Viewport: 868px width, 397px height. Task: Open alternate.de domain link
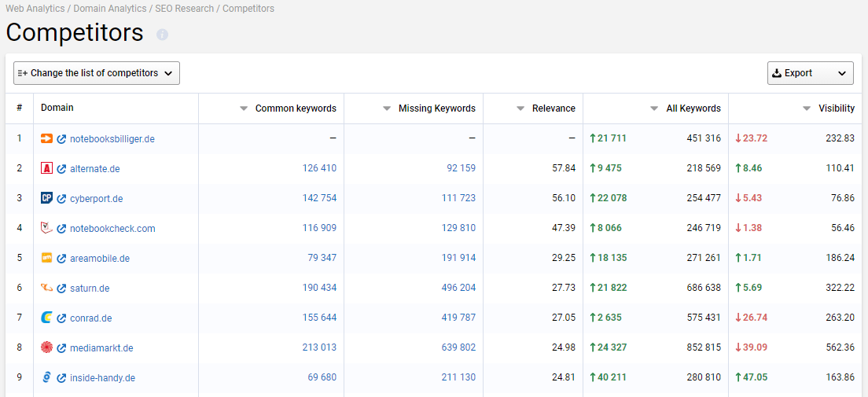click(94, 169)
